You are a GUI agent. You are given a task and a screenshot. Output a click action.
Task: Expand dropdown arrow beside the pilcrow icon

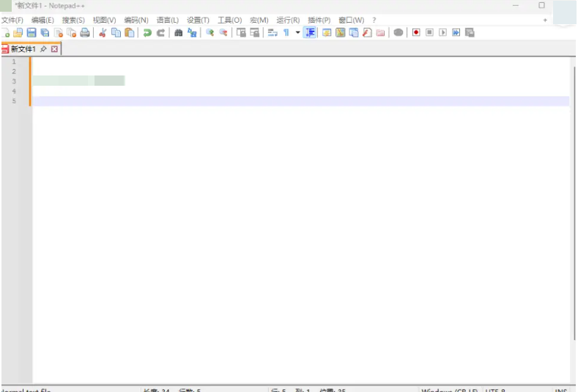pos(297,33)
